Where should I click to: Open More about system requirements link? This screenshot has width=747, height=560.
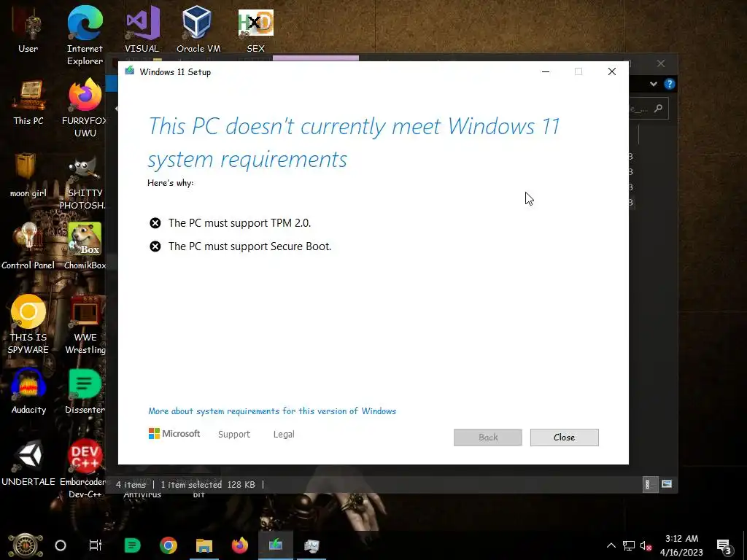pyautogui.click(x=272, y=411)
